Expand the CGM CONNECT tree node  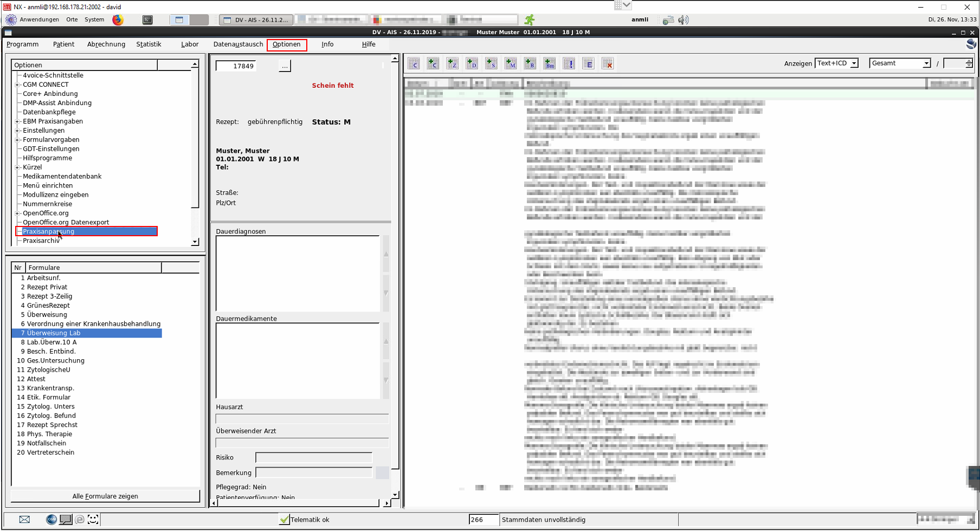pos(17,85)
